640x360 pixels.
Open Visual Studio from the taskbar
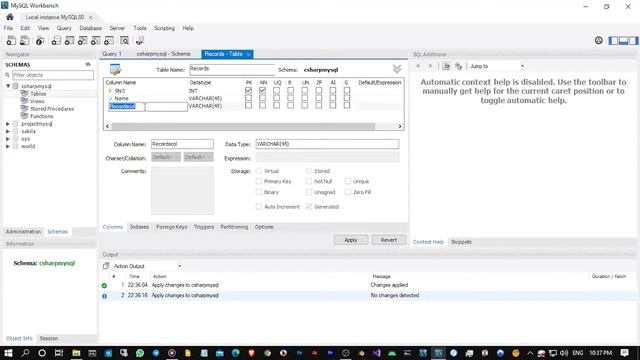pos(376,353)
